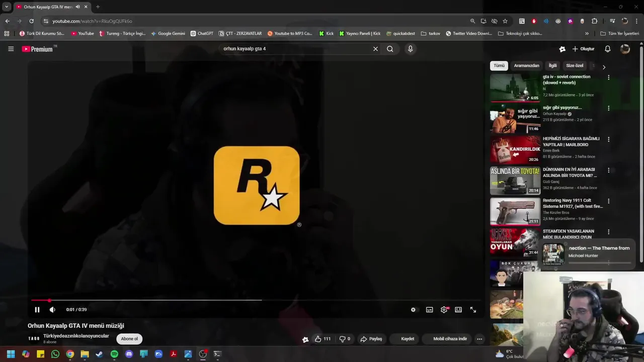Dislike the video
Image resolution: width=644 pixels, height=362 pixels.
345,339
